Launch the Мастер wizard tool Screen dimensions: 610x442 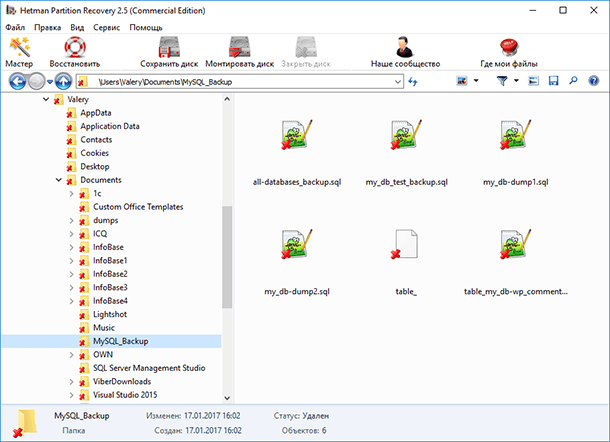click(19, 52)
